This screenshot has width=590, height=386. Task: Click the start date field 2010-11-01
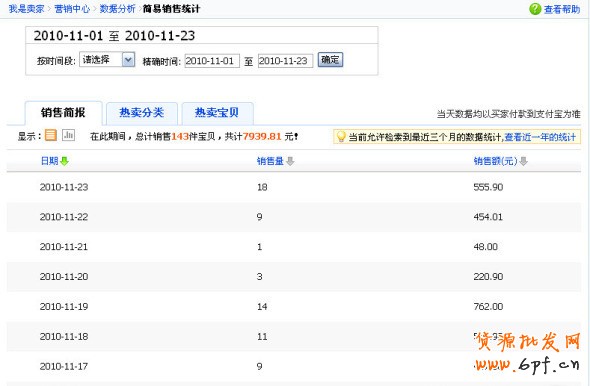point(212,61)
